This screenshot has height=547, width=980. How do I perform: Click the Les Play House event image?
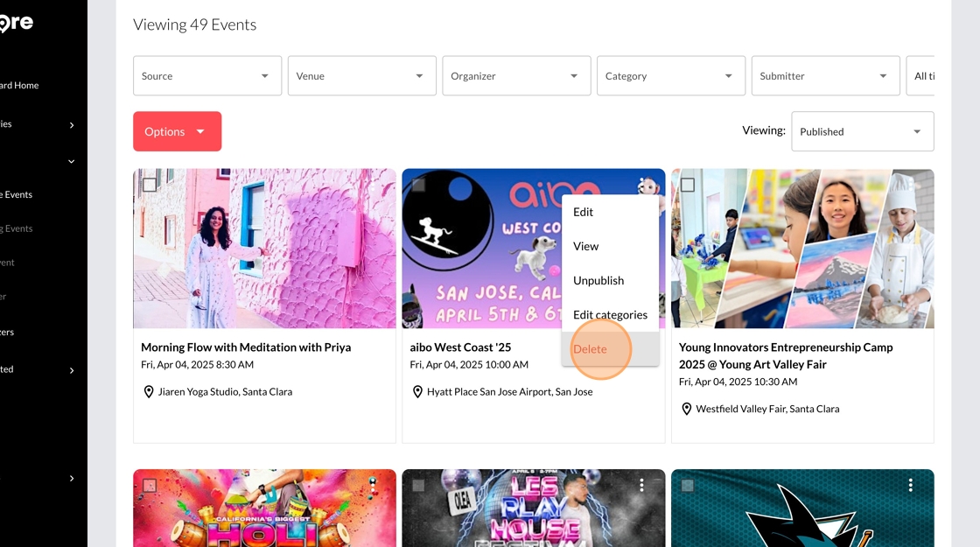533,508
